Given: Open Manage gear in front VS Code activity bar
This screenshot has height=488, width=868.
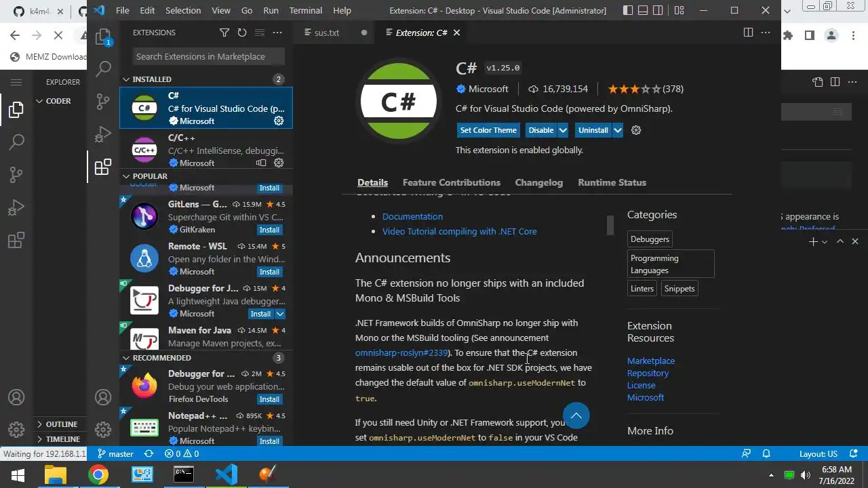Looking at the screenshot, I should pyautogui.click(x=103, y=429).
